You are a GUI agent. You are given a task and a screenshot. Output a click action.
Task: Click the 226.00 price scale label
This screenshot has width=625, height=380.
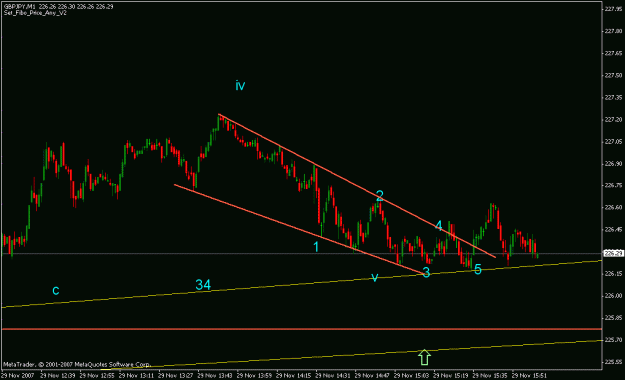point(613,295)
